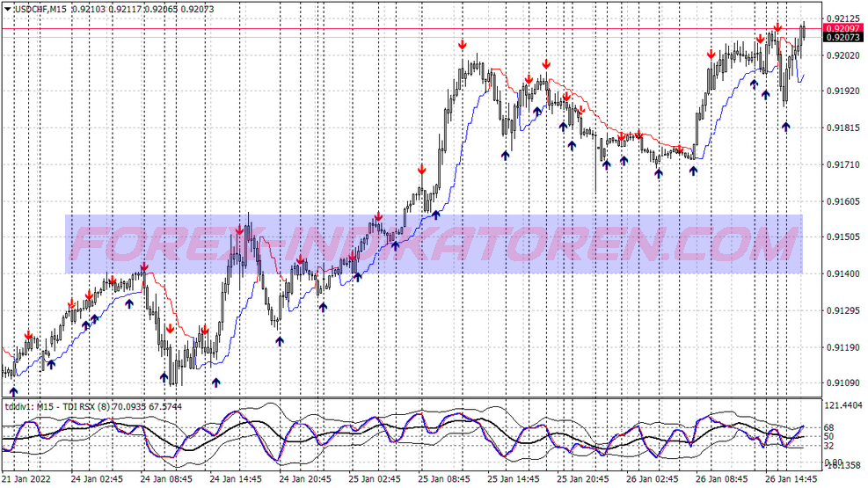Click the 0.92125 price axis label

coord(843,18)
